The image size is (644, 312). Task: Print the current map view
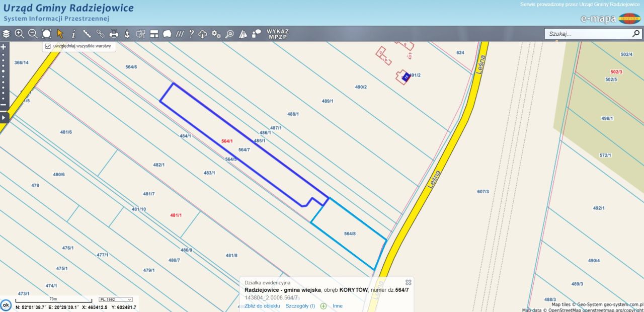point(114,34)
